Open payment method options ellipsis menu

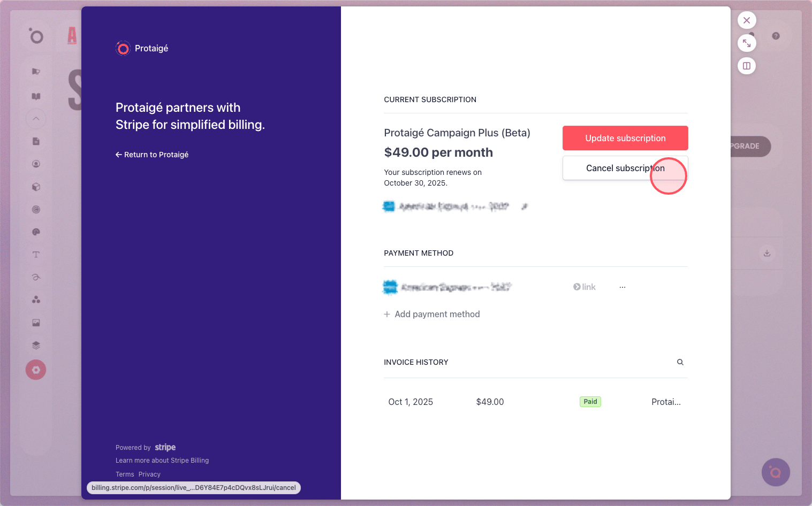(623, 287)
